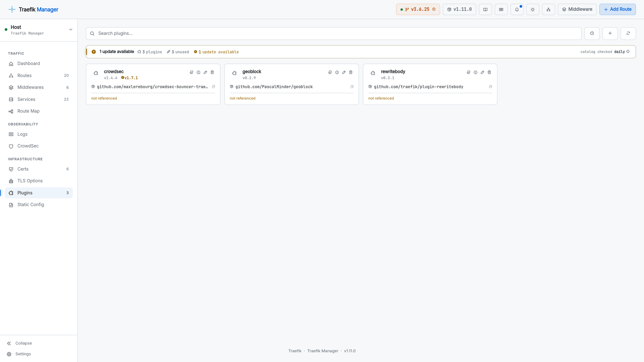The width and height of the screenshot is (644, 362).
Task: Open the network topology icon in the header
Action: tap(548, 9)
